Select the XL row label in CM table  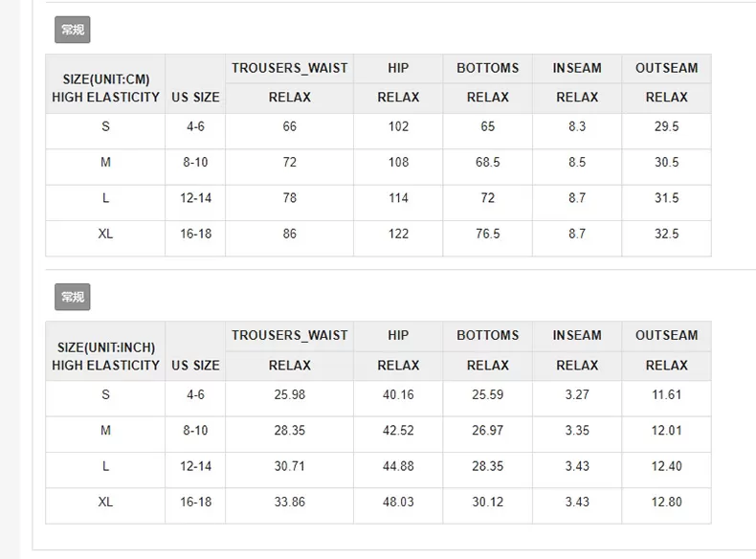(105, 234)
